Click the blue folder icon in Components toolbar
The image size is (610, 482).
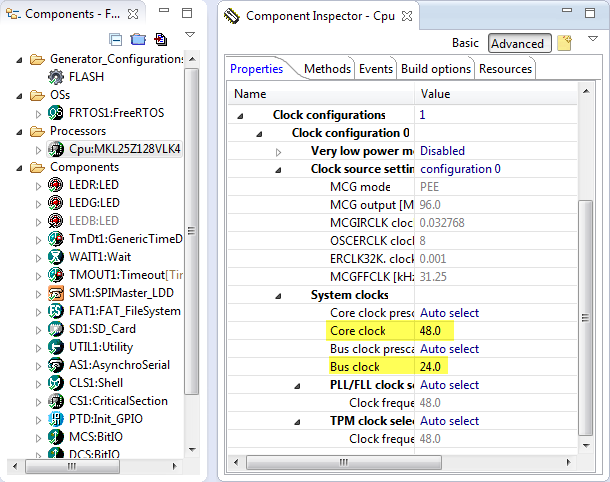pos(138,39)
